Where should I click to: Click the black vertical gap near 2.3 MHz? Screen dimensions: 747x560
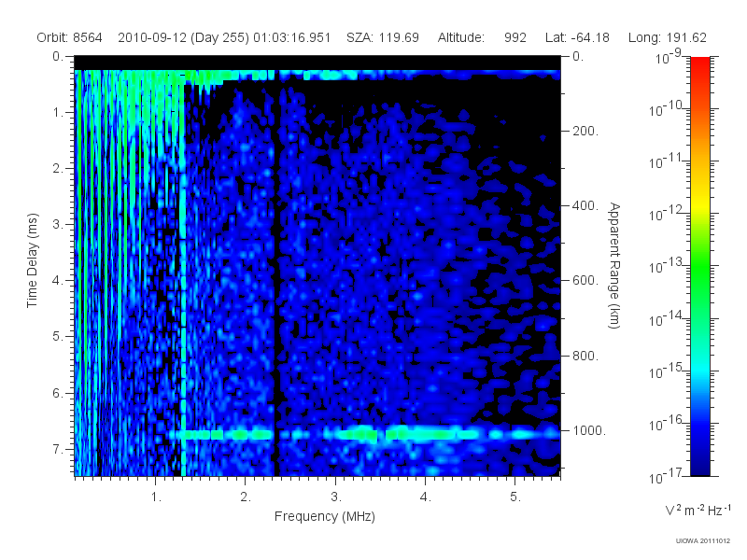click(276, 272)
